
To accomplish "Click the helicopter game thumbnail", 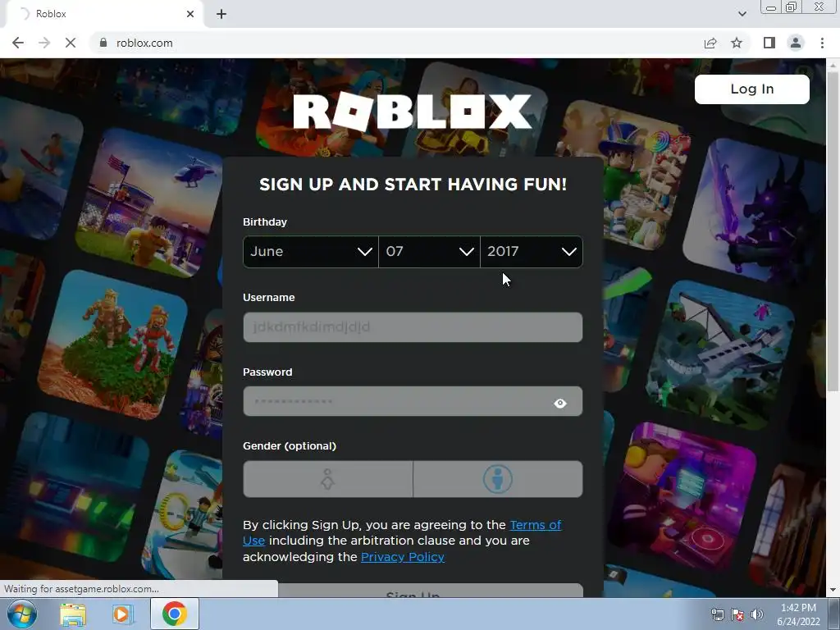I will click(x=150, y=204).
